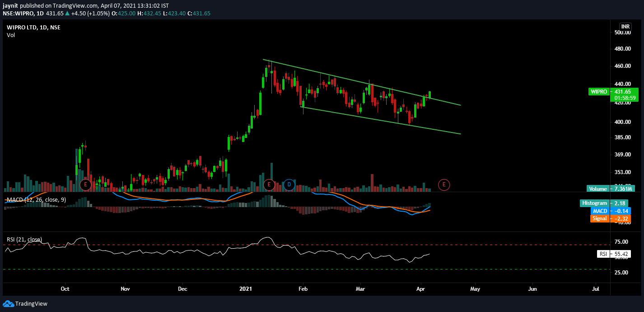The width and height of the screenshot is (644, 312).
Task: Select the 385.00 price axis label
Action: click(623, 137)
